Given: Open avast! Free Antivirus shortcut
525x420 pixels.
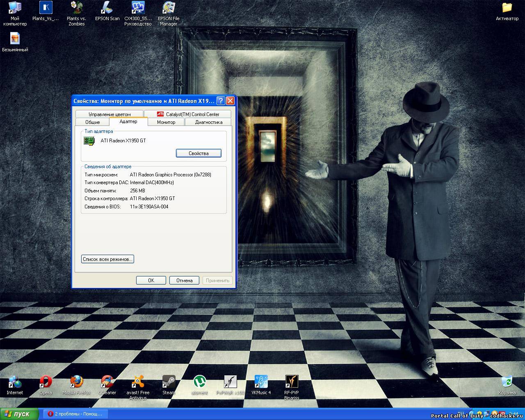Looking at the screenshot, I should coord(138,388).
